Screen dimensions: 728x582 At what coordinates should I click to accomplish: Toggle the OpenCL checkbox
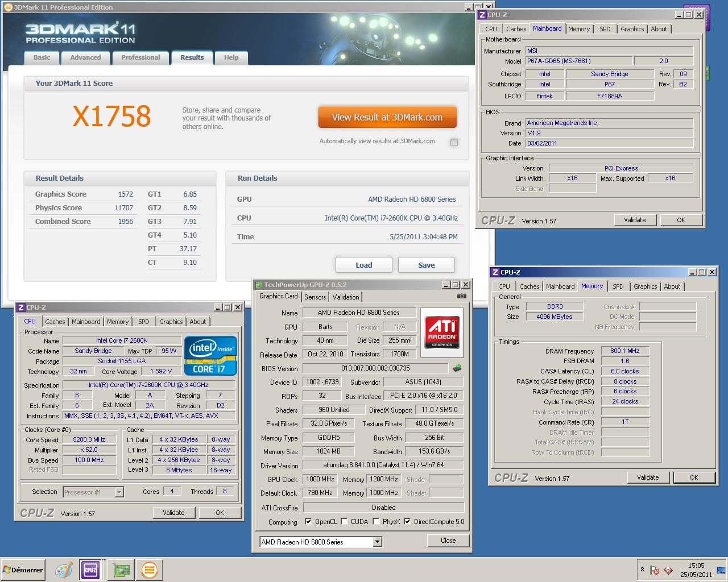[308, 521]
